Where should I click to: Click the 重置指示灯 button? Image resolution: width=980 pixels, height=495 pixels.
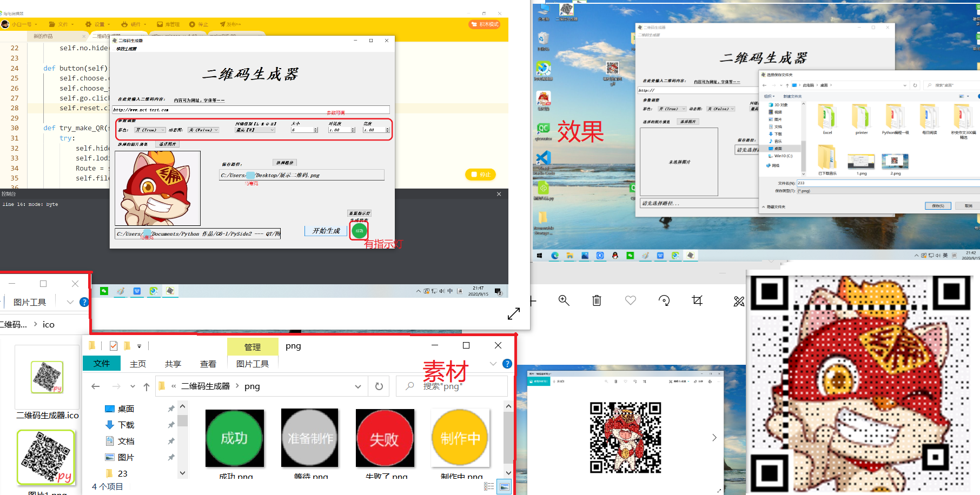click(x=360, y=213)
